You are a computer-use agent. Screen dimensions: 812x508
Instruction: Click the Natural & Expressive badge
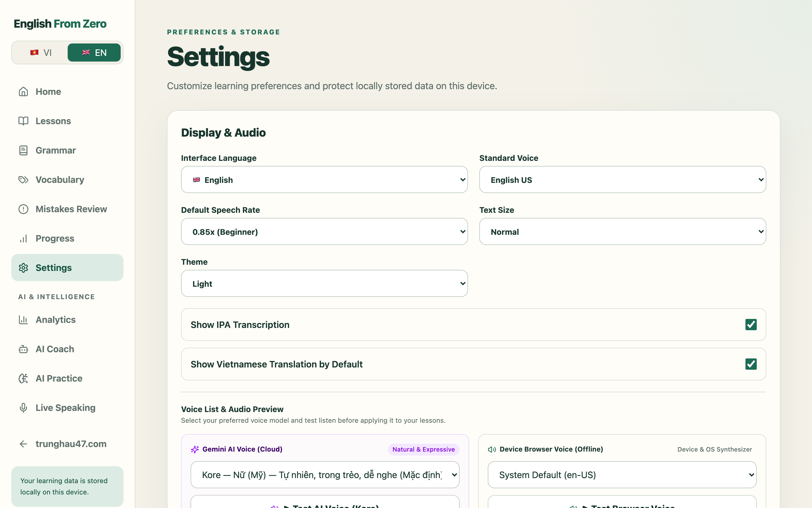click(x=423, y=450)
